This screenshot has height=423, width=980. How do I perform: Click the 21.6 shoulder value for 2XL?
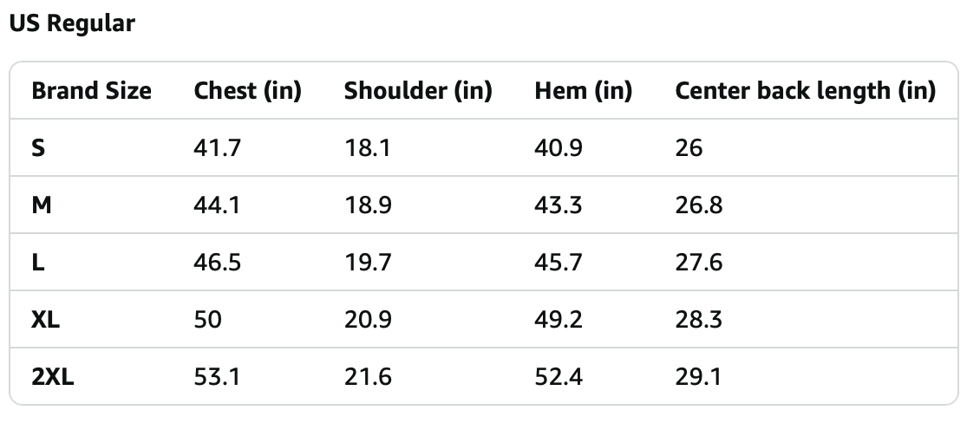tap(368, 377)
